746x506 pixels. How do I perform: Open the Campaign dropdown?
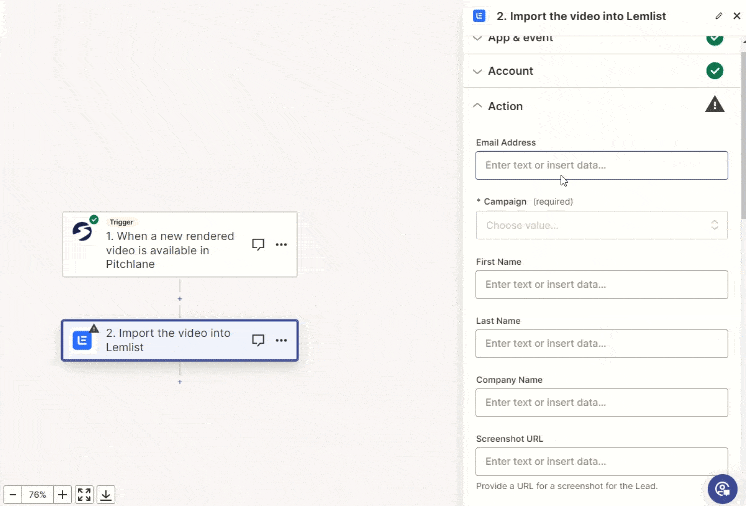(601, 225)
